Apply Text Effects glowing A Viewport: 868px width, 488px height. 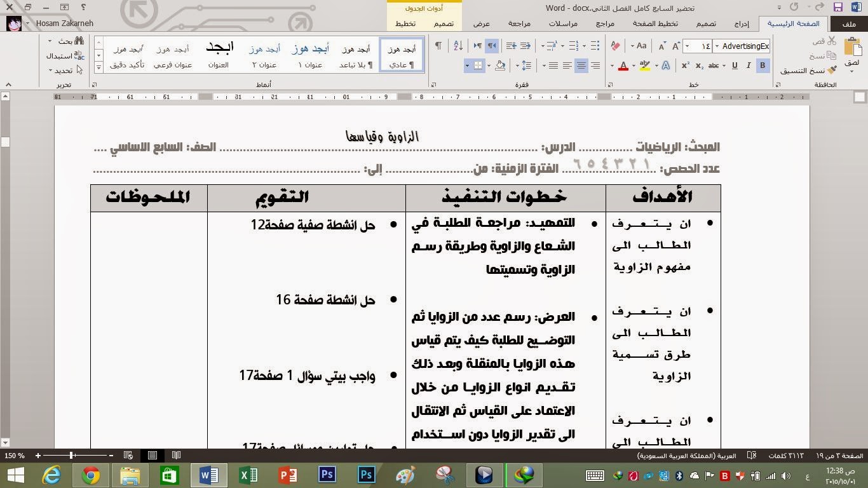665,65
